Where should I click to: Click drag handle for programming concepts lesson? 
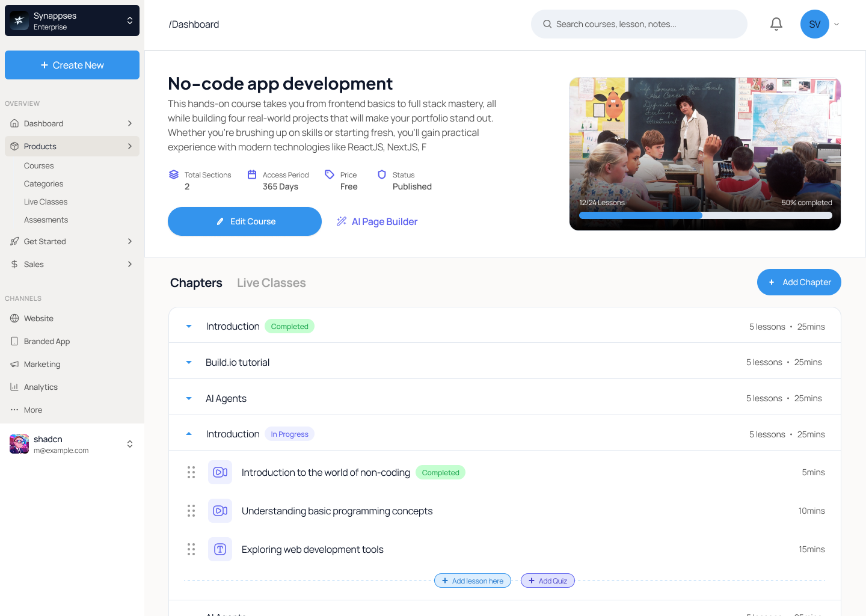191,511
